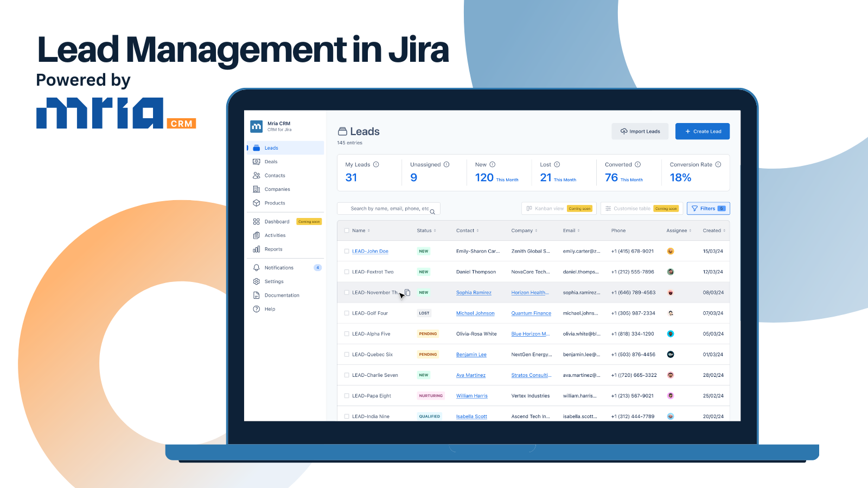868x488 pixels.
Task: Open the Reports chart icon
Action: tap(257, 249)
